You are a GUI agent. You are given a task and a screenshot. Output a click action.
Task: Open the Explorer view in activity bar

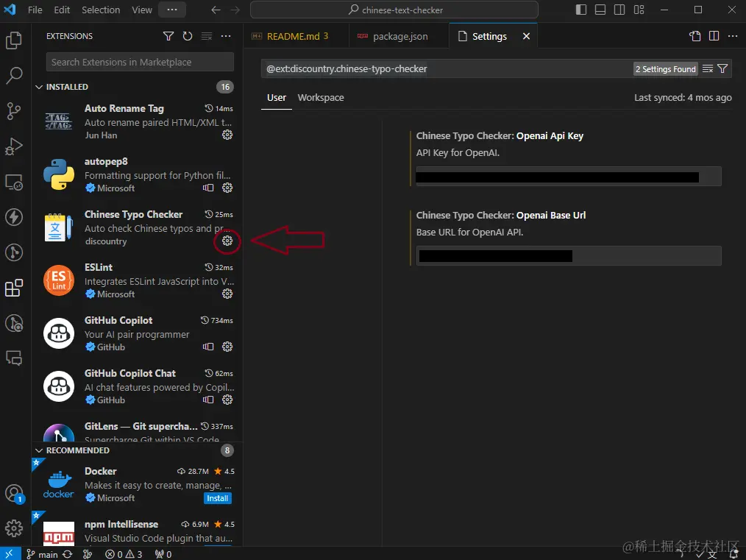[14, 40]
